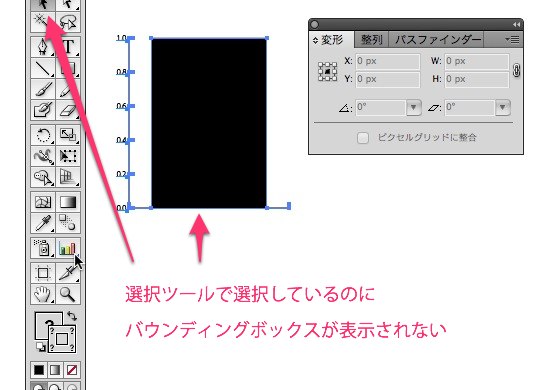Viewport: 540px width, 390px height.
Task: Choose reference point in Transform panel
Action: tap(327, 72)
